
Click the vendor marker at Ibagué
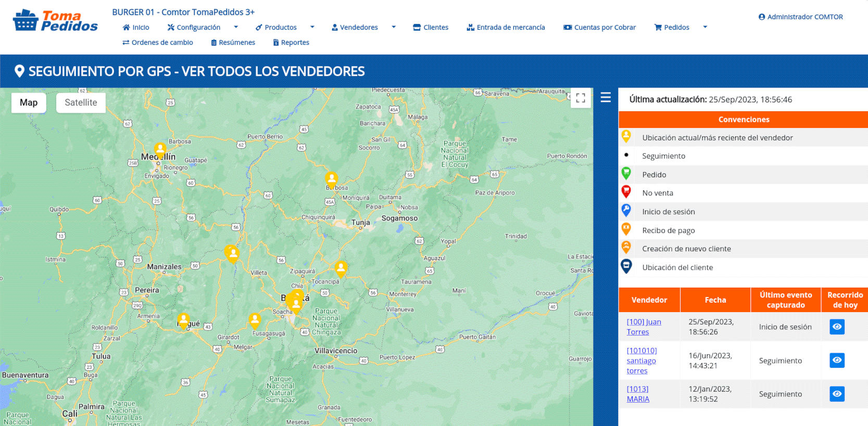[183, 320]
